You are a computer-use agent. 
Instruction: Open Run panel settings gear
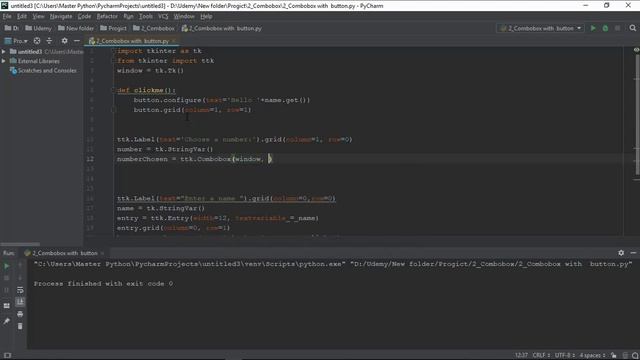[x=621, y=253]
